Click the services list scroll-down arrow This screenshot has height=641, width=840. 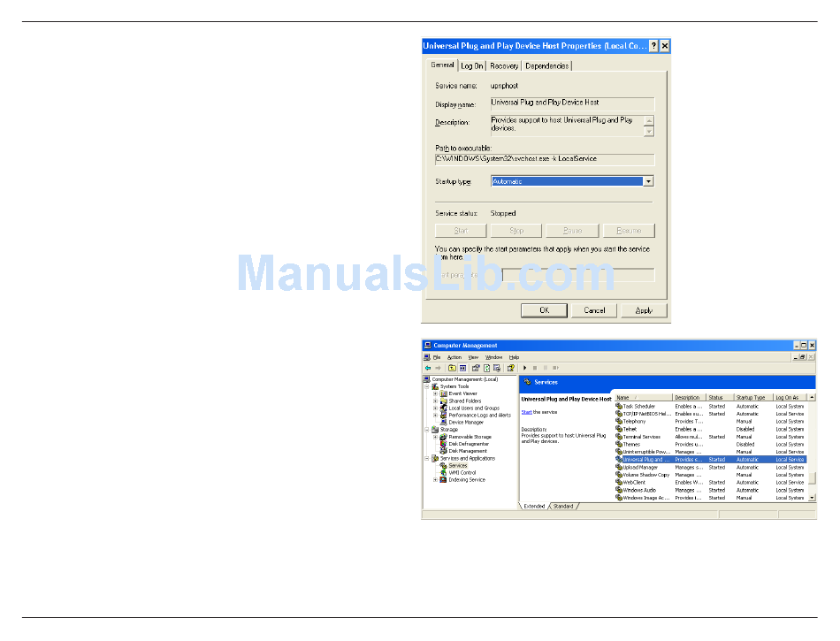812,498
